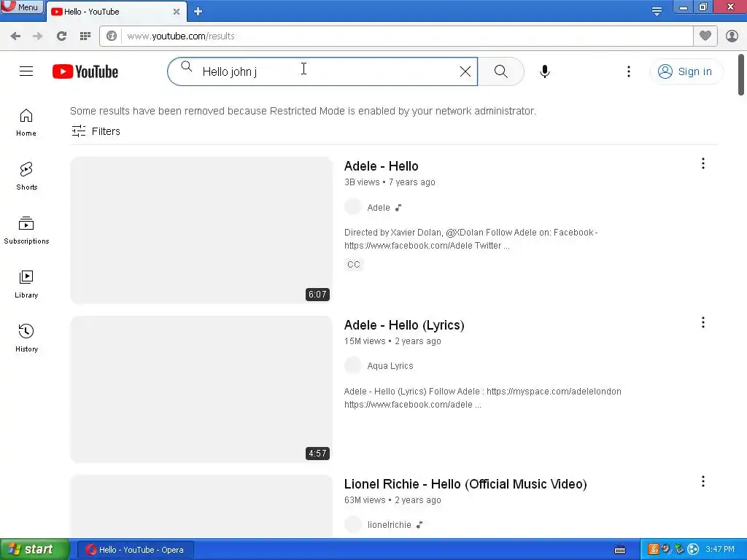
Task: Click the keyboard icon in taskbar
Action: [620, 550]
